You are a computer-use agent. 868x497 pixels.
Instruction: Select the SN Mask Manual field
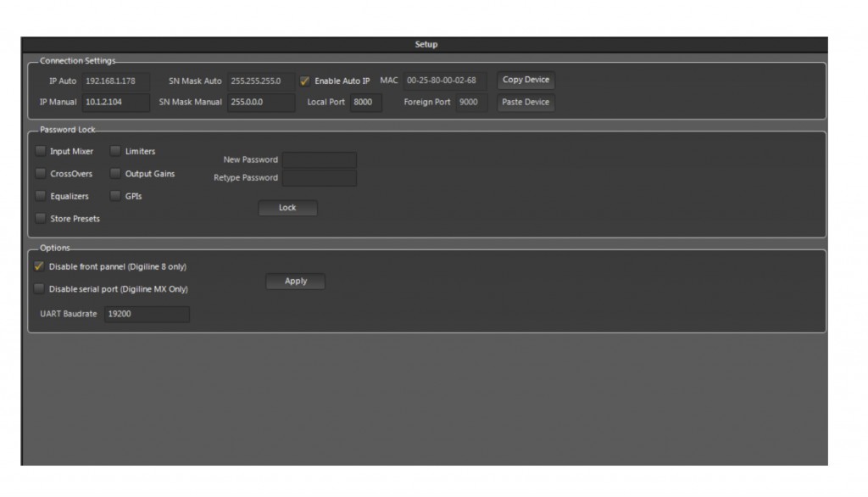(x=260, y=103)
